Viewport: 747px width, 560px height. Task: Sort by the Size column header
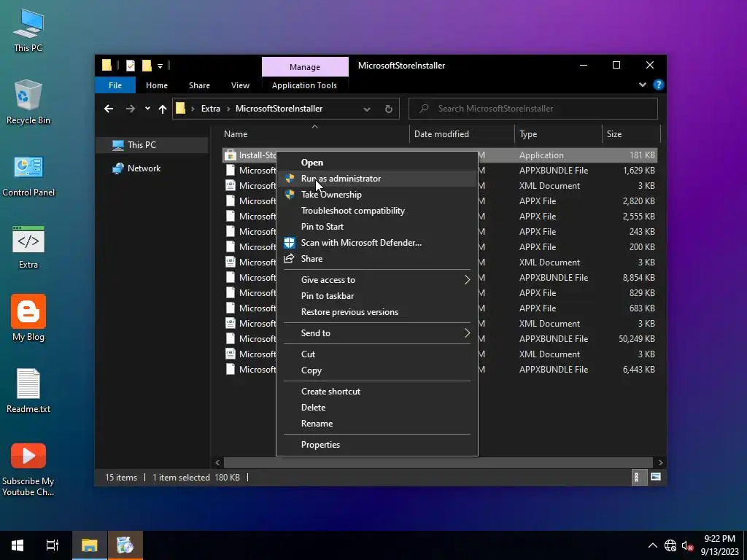[x=631, y=134]
